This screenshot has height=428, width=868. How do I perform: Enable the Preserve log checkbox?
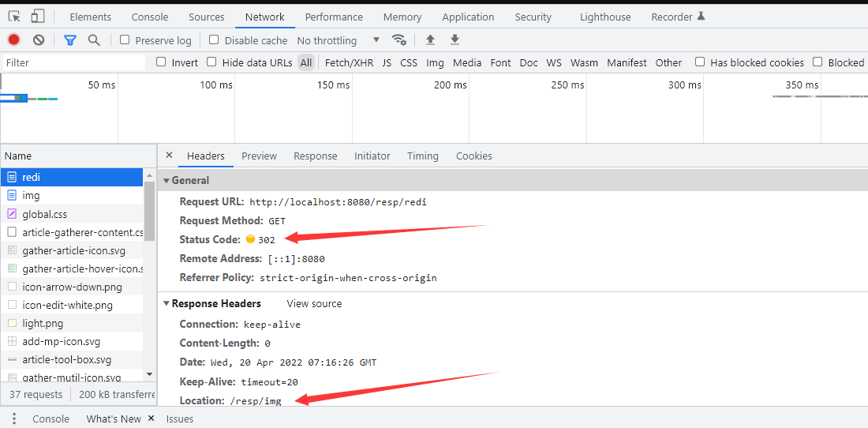125,40
